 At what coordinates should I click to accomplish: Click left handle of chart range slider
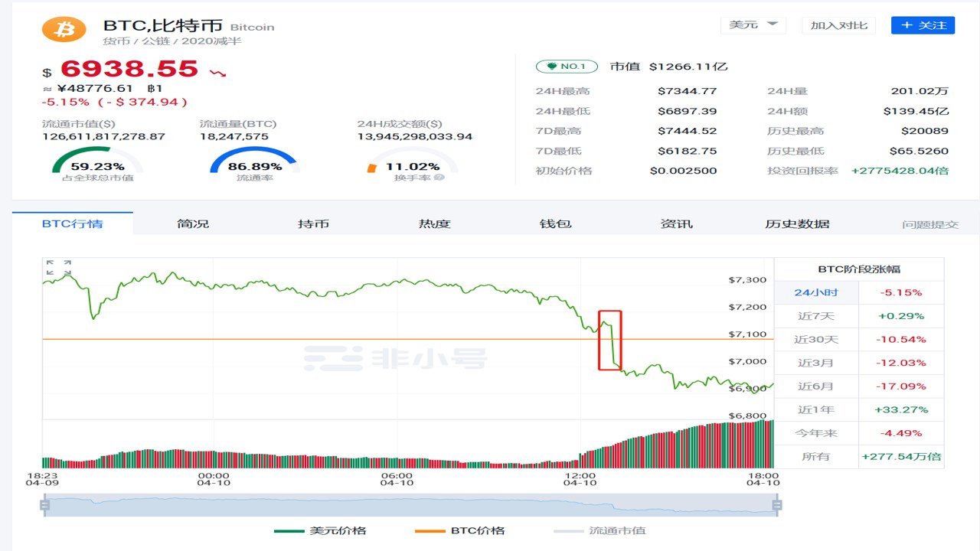pyautogui.click(x=45, y=505)
